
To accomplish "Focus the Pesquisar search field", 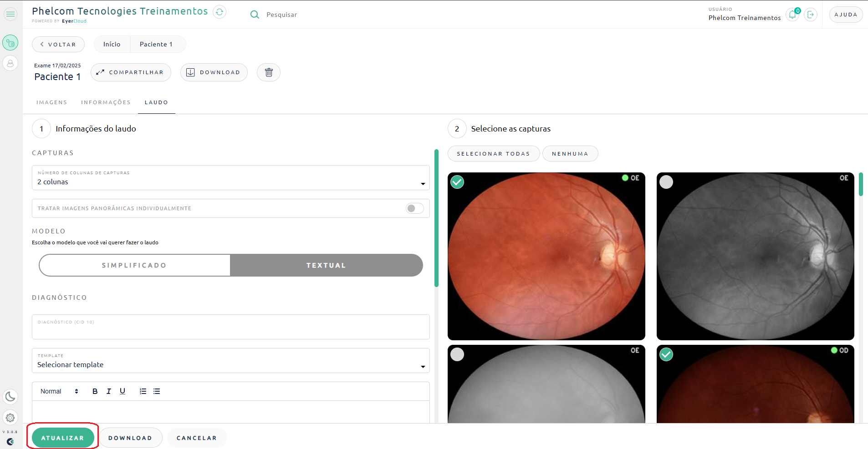I will coord(282,15).
